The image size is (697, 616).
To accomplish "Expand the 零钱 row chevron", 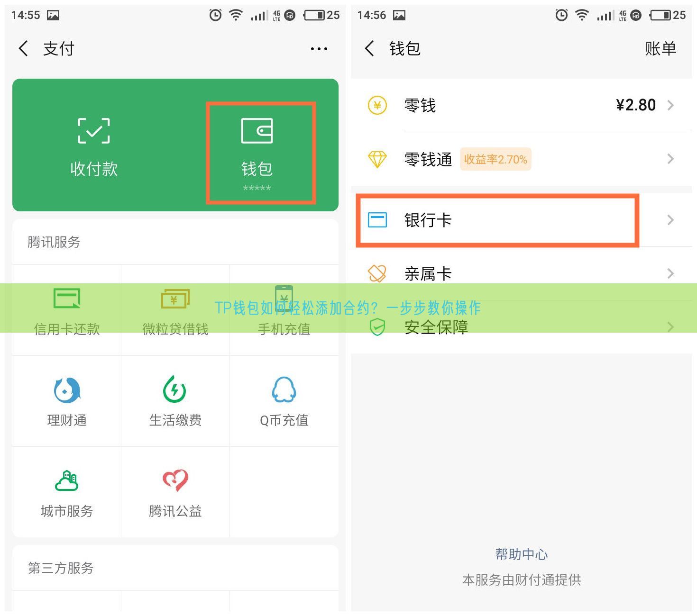I will point(670,105).
